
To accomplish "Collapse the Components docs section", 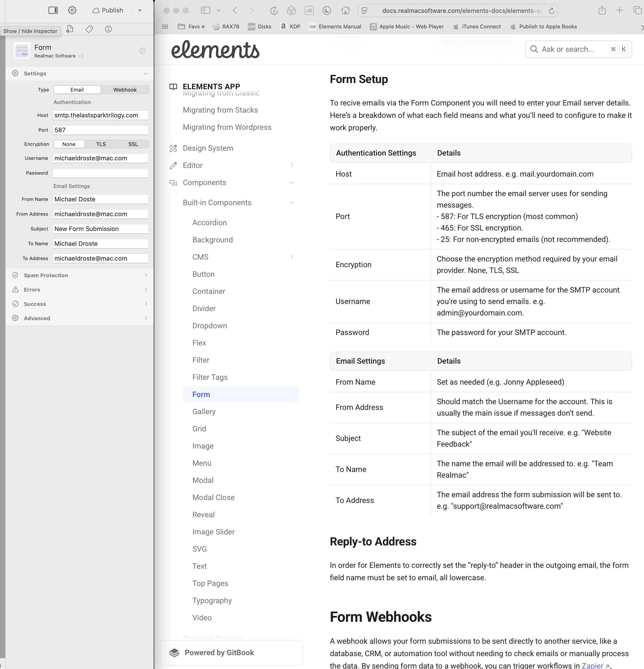I will pos(292,183).
